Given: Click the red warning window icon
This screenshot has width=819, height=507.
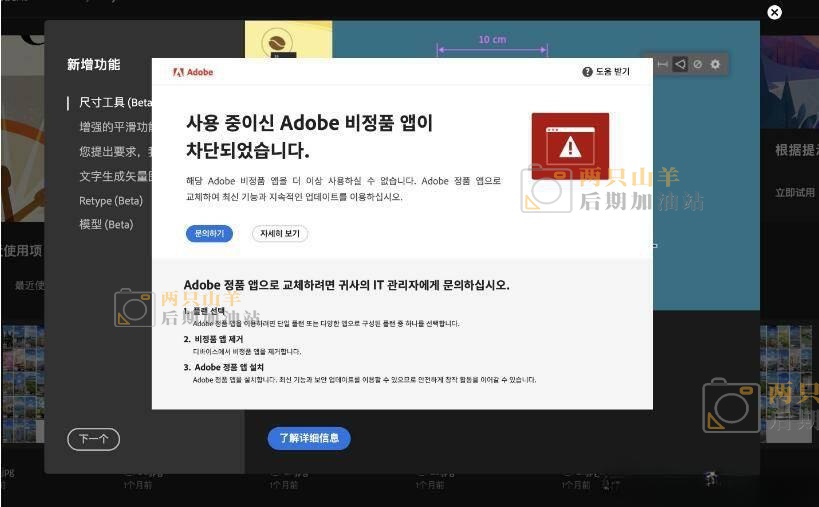Looking at the screenshot, I should (570, 145).
